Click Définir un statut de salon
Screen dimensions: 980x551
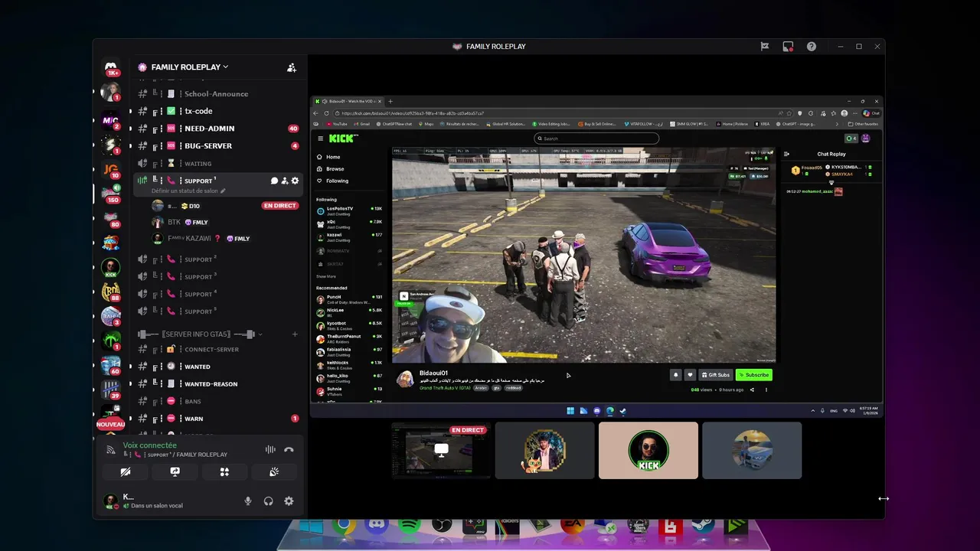(185, 191)
